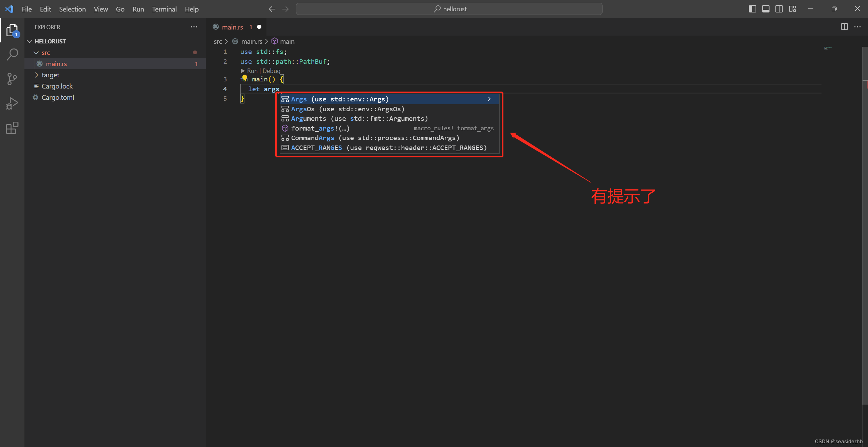Open the main breadcrumb symbol dropdown
This screenshot has height=447, width=868.
[x=287, y=41]
